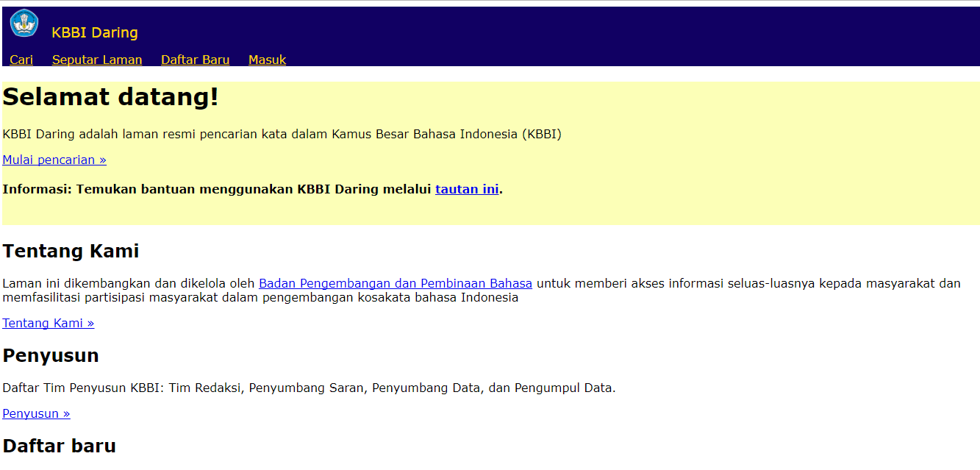This screenshot has height=470, width=980.
Task: Visit Badan Pengembangan dan Pembinaan Bahasa link
Action: click(396, 283)
